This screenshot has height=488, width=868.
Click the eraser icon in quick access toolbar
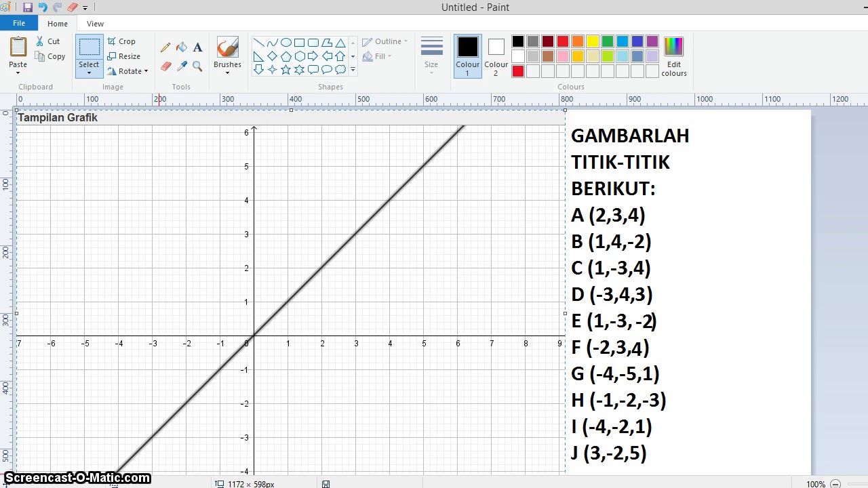tap(73, 7)
